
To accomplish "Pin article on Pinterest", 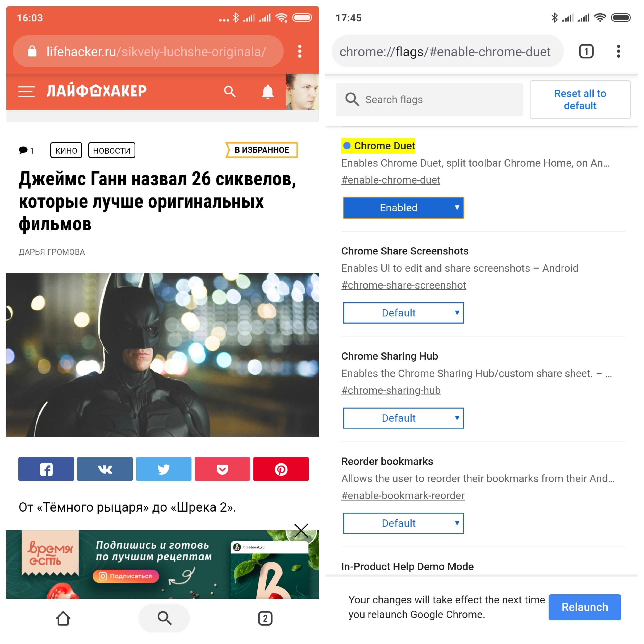I will [281, 469].
